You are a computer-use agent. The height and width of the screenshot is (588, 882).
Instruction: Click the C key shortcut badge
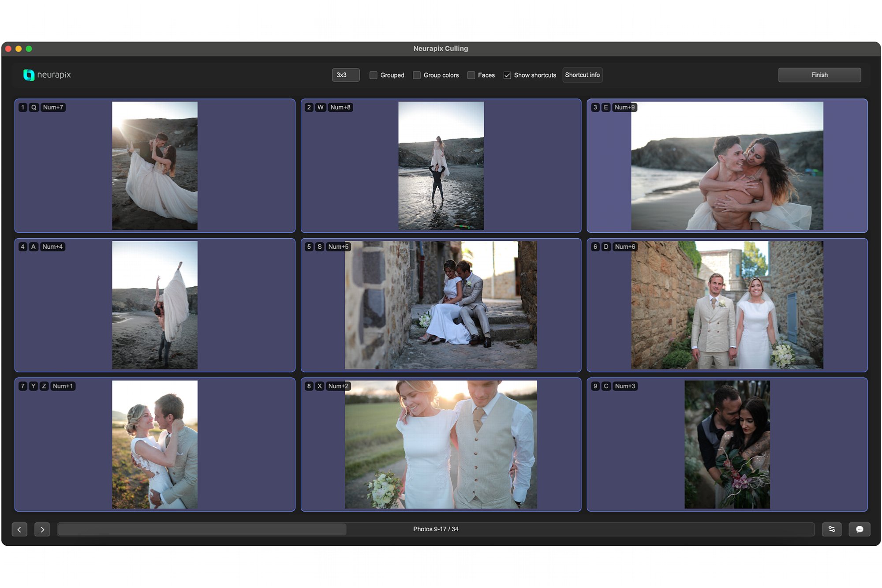pyautogui.click(x=606, y=386)
